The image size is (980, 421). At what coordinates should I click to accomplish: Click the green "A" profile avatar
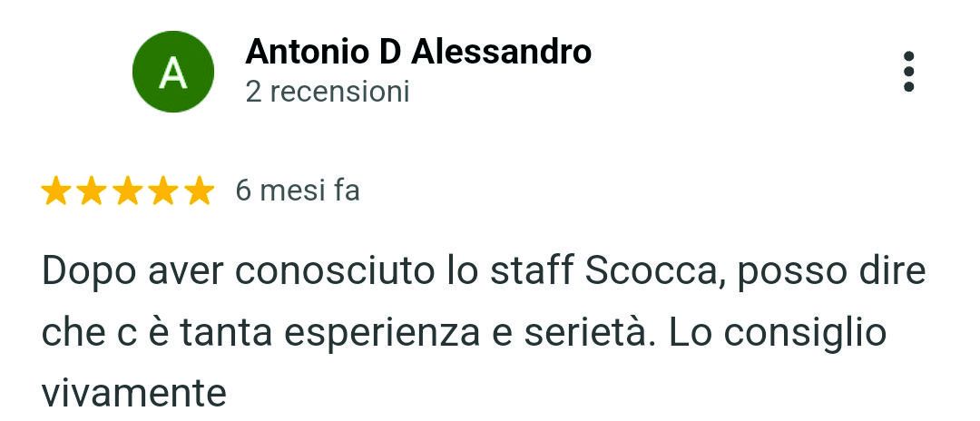point(173,72)
